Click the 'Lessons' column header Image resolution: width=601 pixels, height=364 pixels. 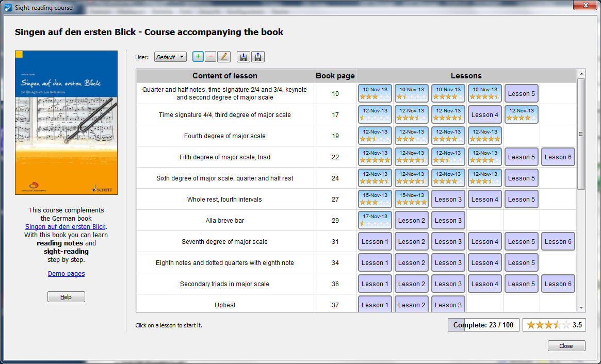pos(466,76)
